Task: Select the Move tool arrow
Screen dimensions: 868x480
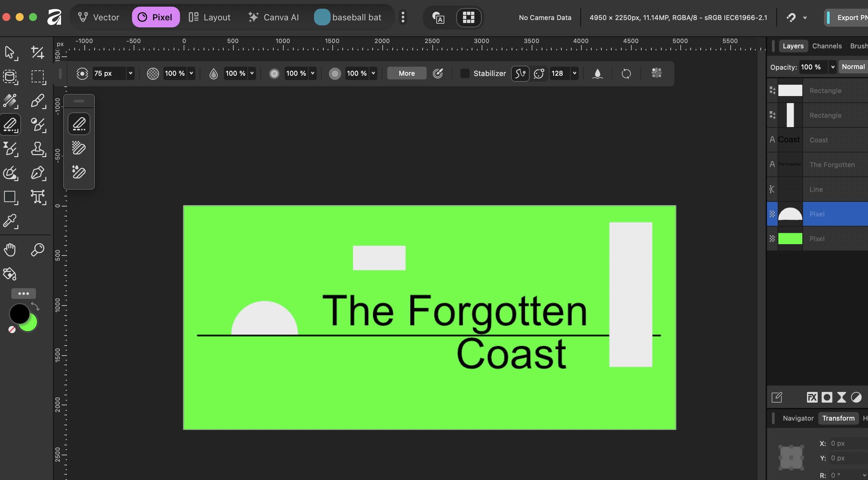Action: point(10,52)
